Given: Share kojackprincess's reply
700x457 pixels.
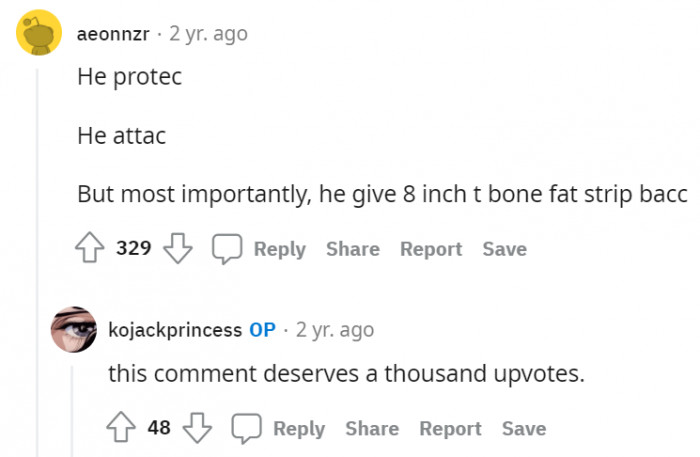Looking at the screenshot, I should 372,429.
